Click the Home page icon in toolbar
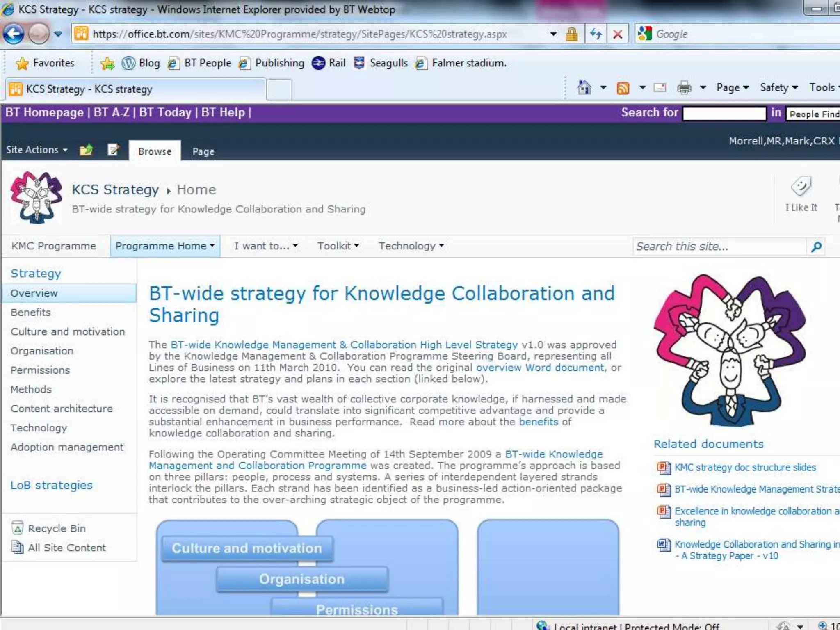The height and width of the screenshot is (630, 840). (x=584, y=87)
